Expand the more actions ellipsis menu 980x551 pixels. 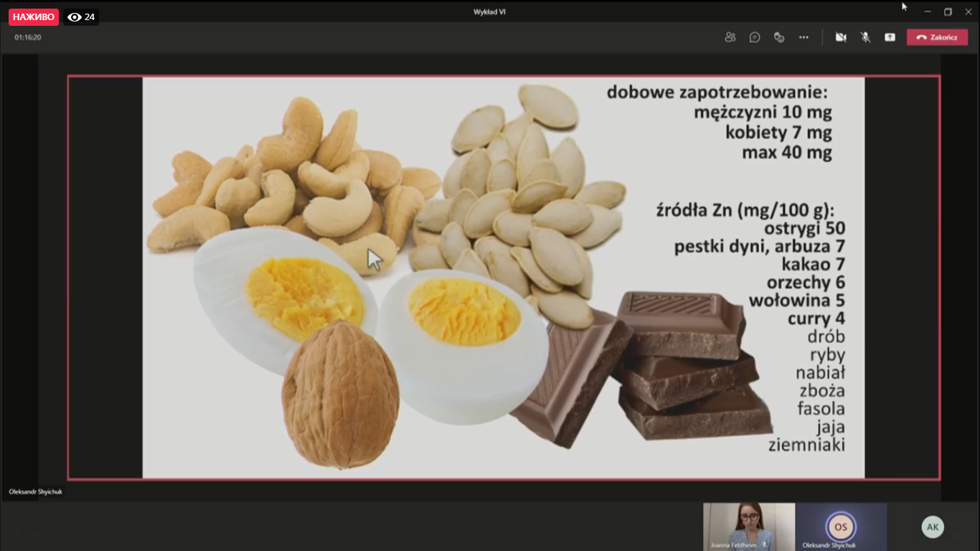point(804,37)
